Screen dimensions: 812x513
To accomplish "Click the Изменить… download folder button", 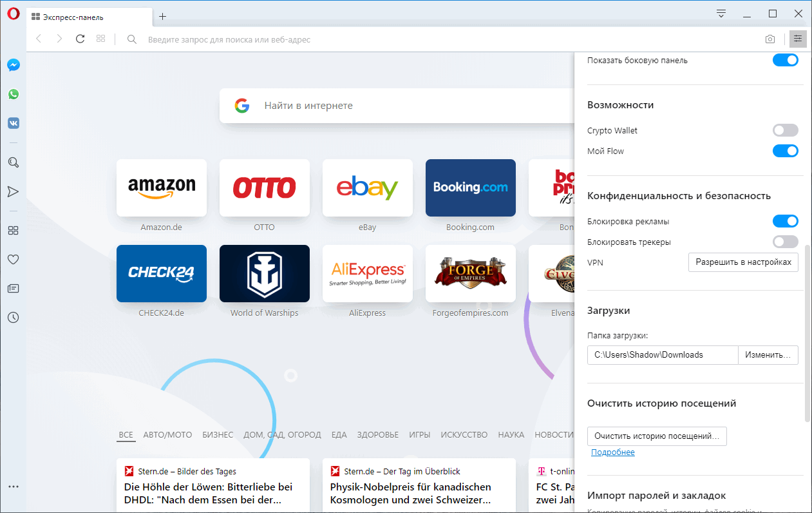I will click(x=768, y=355).
